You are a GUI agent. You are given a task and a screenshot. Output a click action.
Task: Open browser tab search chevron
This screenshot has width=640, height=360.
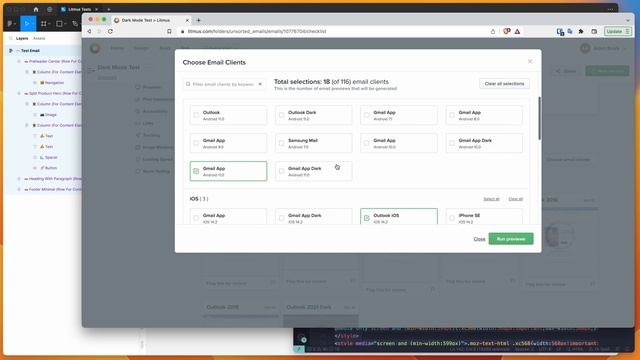pyautogui.click(x=628, y=20)
